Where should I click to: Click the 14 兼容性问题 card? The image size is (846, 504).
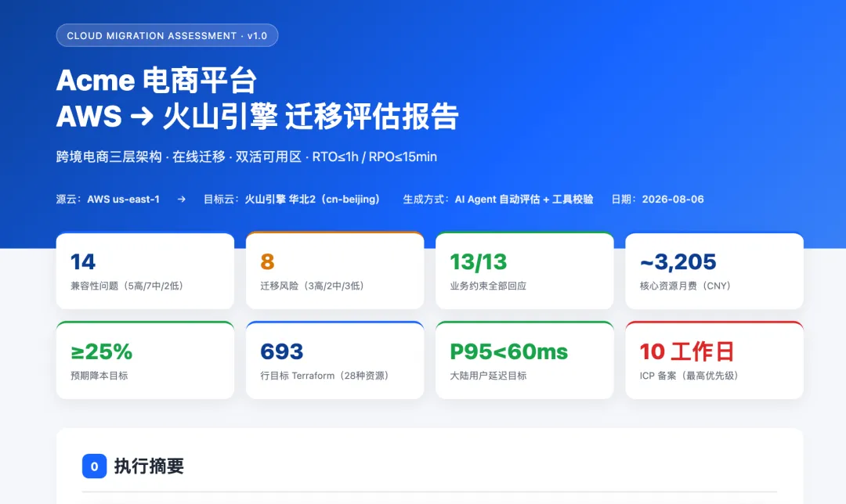click(145, 271)
